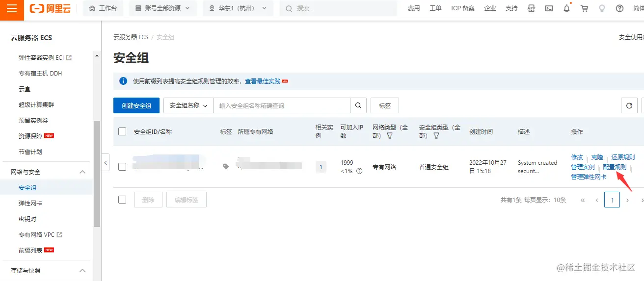Open the shopping cart icon
Image resolution: width=644 pixels, height=281 pixels.
point(584,8)
